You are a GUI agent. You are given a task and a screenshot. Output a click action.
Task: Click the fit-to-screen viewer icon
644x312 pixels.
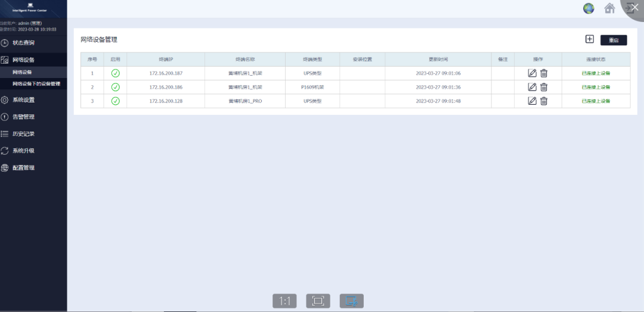318,301
